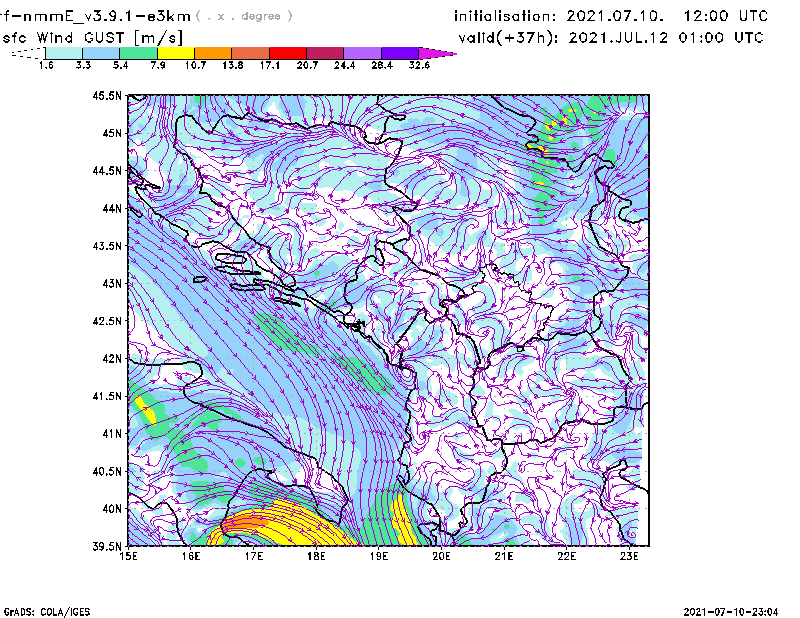Click the 40.5N latitude label
This screenshot has height=618, width=800.
coord(107,472)
